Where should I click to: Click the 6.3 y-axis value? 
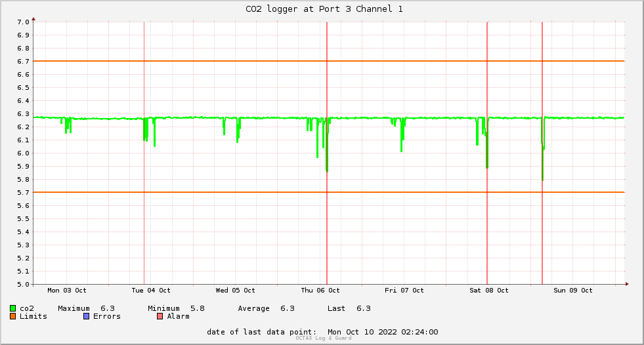23,114
